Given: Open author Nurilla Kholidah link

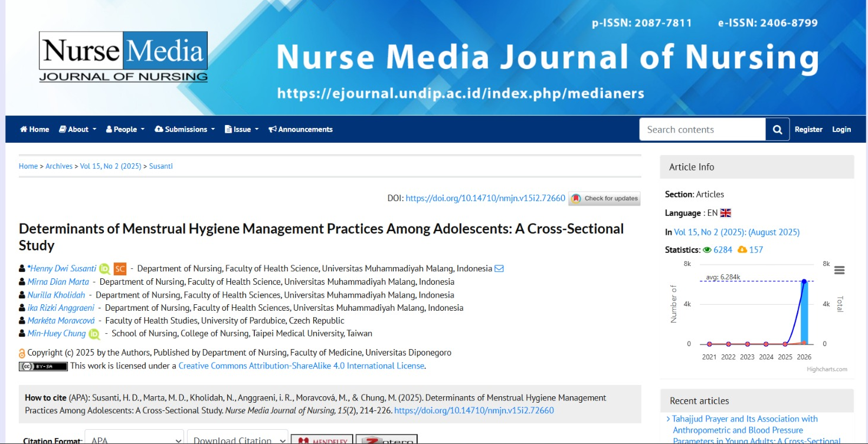Looking at the screenshot, I should (57, 294).
